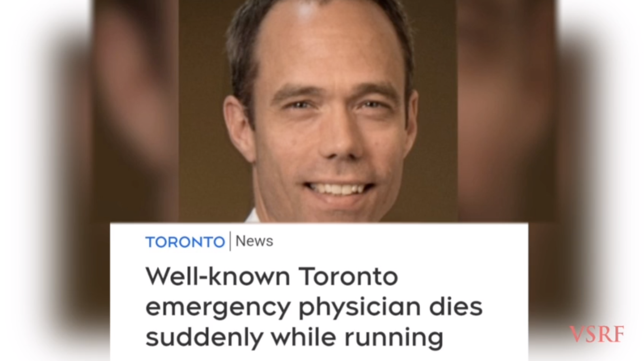644x361 pixels.
Task: Open the TORONTO section link
Action: pos(185,242)
